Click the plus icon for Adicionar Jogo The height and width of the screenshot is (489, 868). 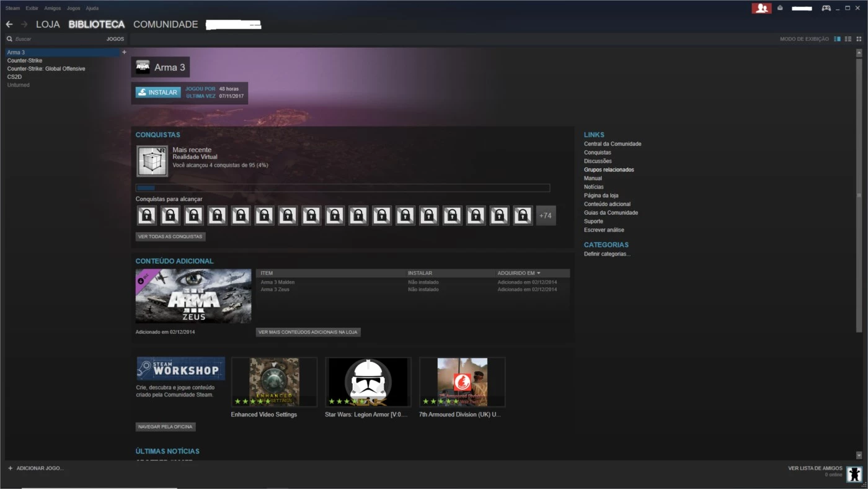tap(10, 468)
